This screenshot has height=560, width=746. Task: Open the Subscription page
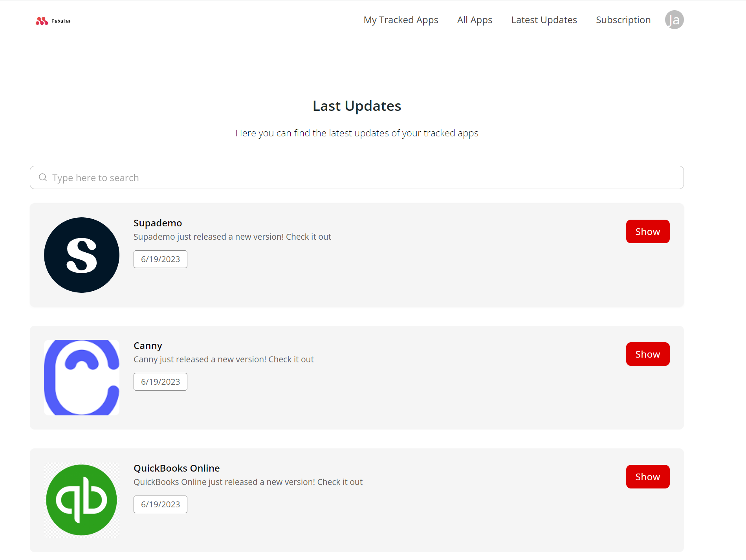click(623, 20)
